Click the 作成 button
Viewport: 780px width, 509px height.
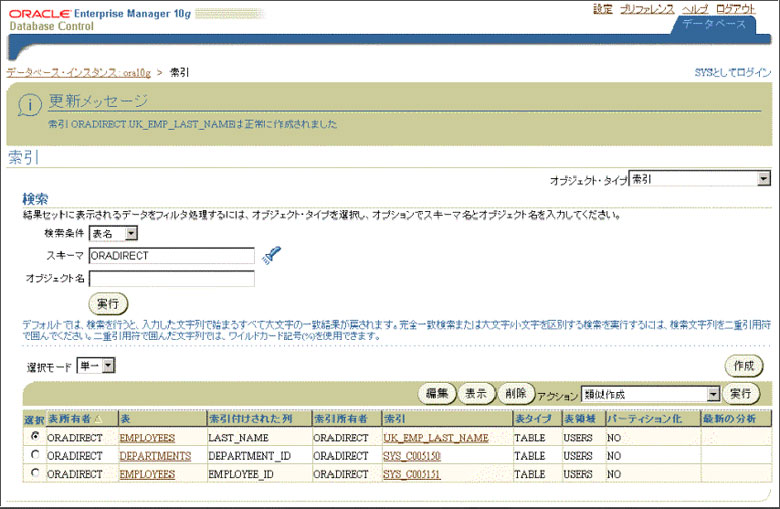point(743,366)
